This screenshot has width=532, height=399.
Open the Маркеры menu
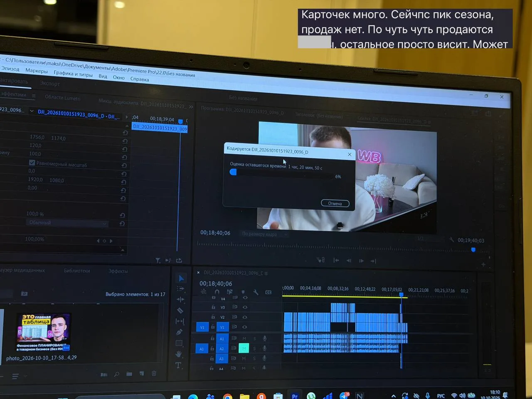pos(37,71)
